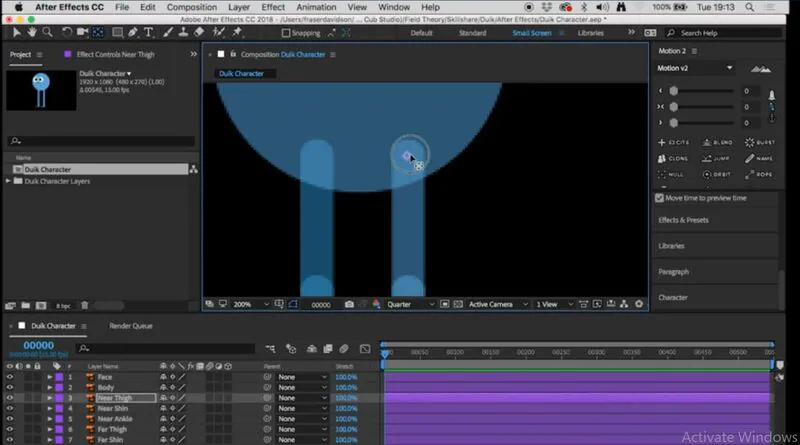
Task: Click the Motion 2 Rope button
Action: (759, 175)
